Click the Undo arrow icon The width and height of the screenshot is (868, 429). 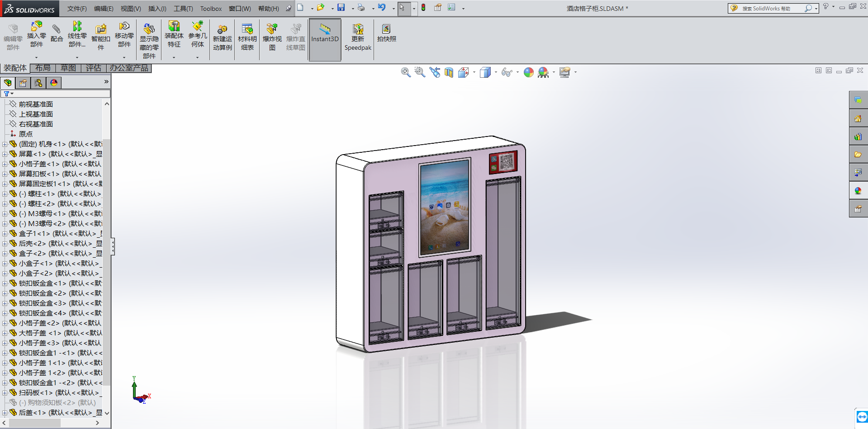pos(382,7)
